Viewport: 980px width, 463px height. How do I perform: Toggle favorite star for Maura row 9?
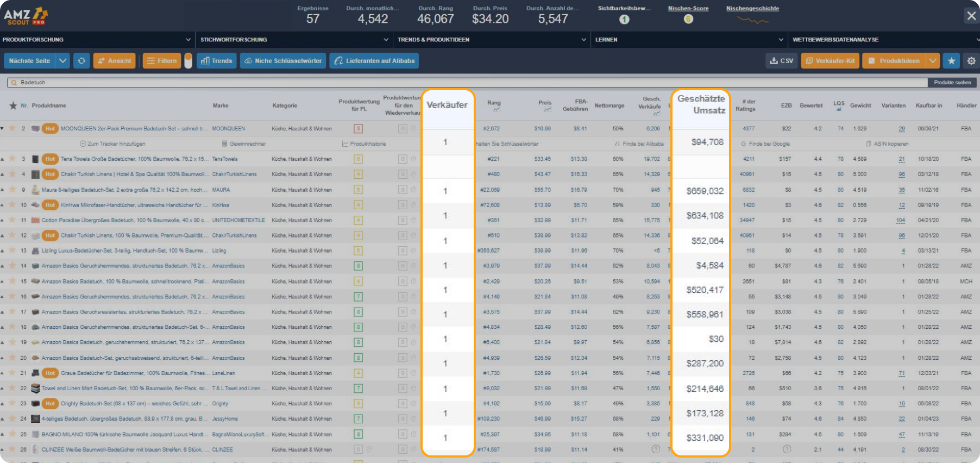pos(11,190)
